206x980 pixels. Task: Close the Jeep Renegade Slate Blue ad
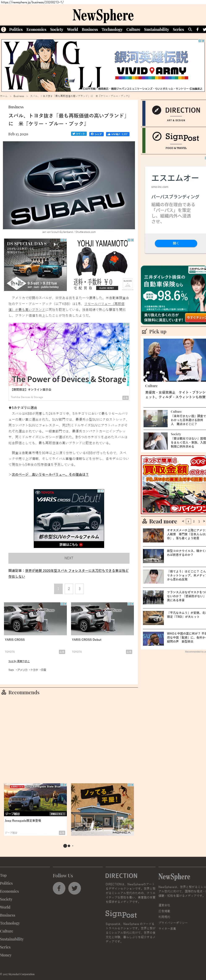pyautogui.click(x=65, y=785)
